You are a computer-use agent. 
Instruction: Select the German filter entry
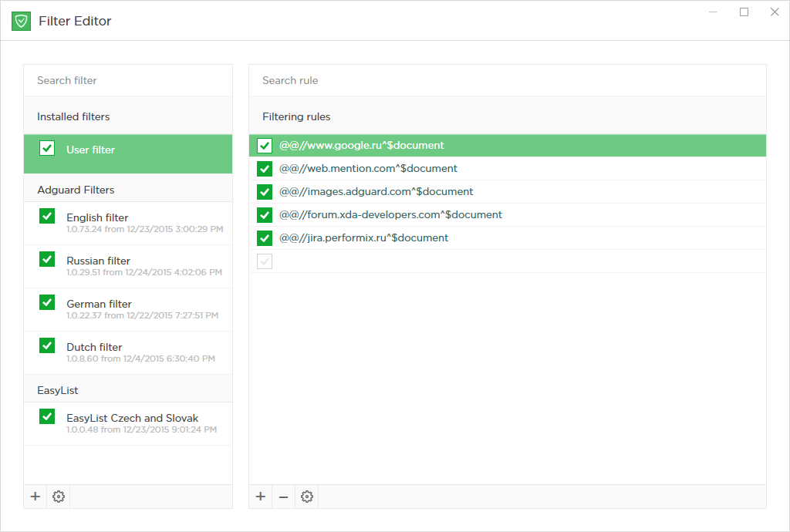(128, 310)
